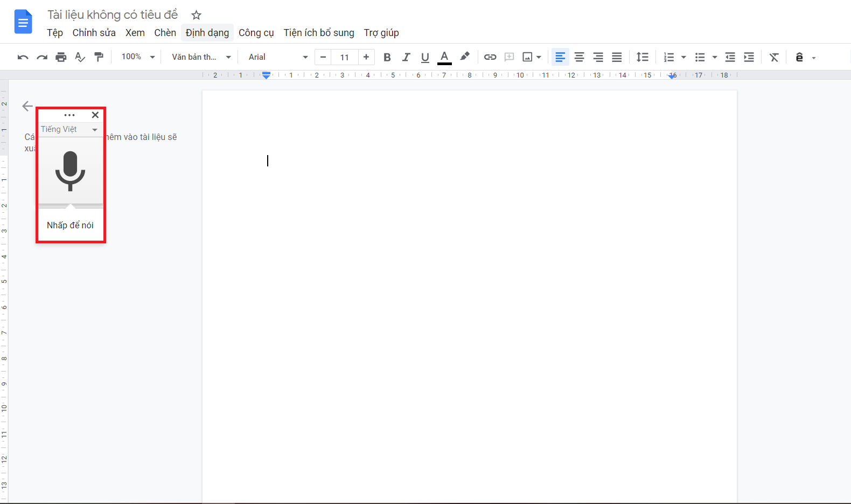Click the font size input field
851x504 pixels.
click(x=345, y=57)
